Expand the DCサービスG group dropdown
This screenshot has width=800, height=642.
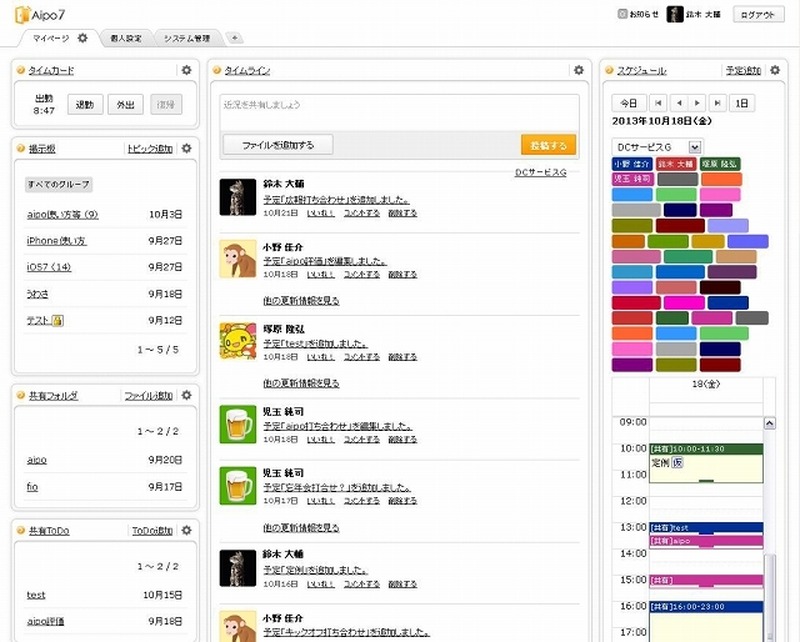coord(696,146)
